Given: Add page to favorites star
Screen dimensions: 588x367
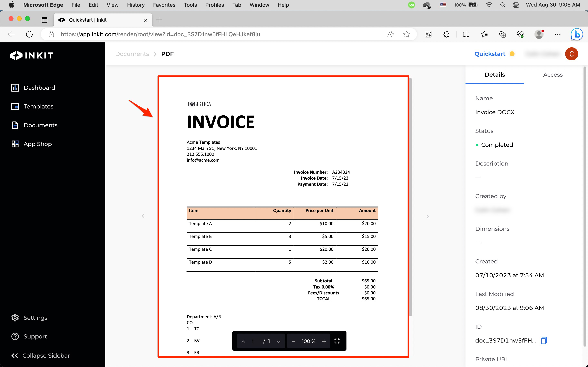Looking at the screenshot, I should coord(406,34).
